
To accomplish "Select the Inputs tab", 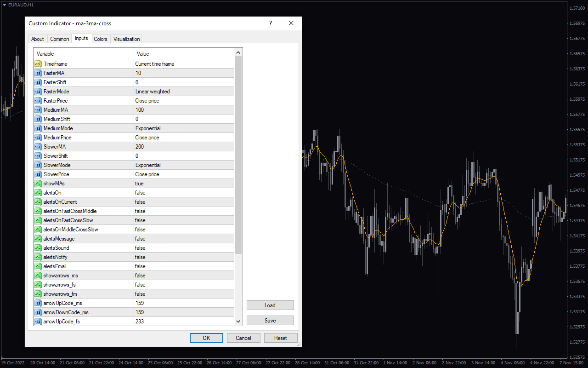I will [x=81, y=39].
